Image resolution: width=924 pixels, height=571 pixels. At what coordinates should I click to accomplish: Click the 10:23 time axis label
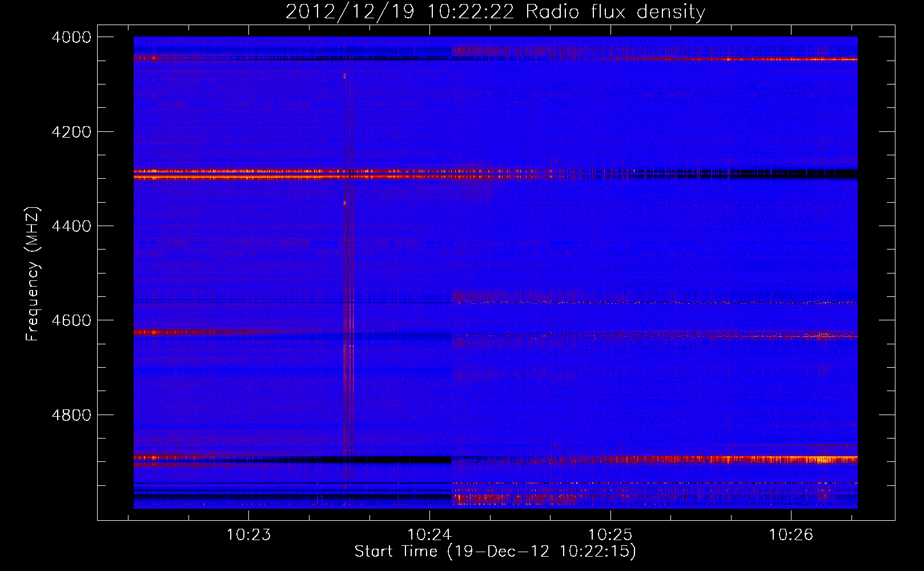pyautogui.click(x=248, y=535)
